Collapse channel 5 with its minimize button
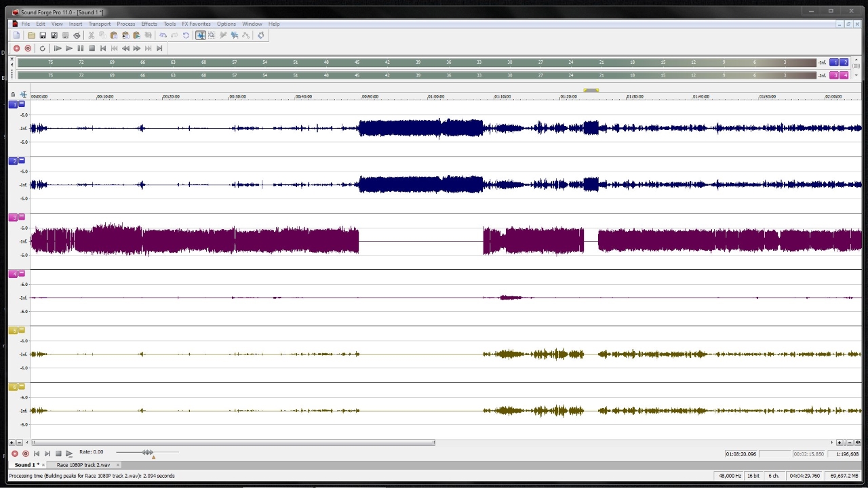Viewport: 868px width, 488px height. pos(22,329)
